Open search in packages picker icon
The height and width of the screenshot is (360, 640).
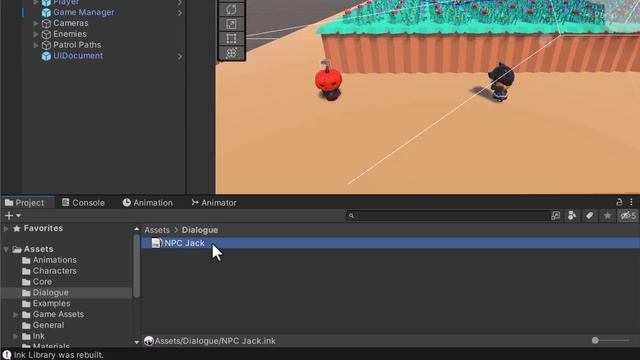coord(555,216)
